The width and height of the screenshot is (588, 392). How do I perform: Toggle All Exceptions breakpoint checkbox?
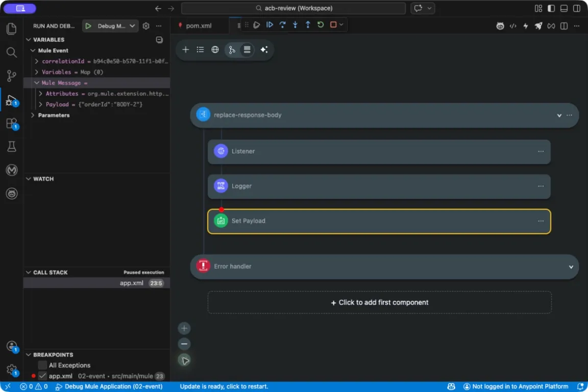42,365
